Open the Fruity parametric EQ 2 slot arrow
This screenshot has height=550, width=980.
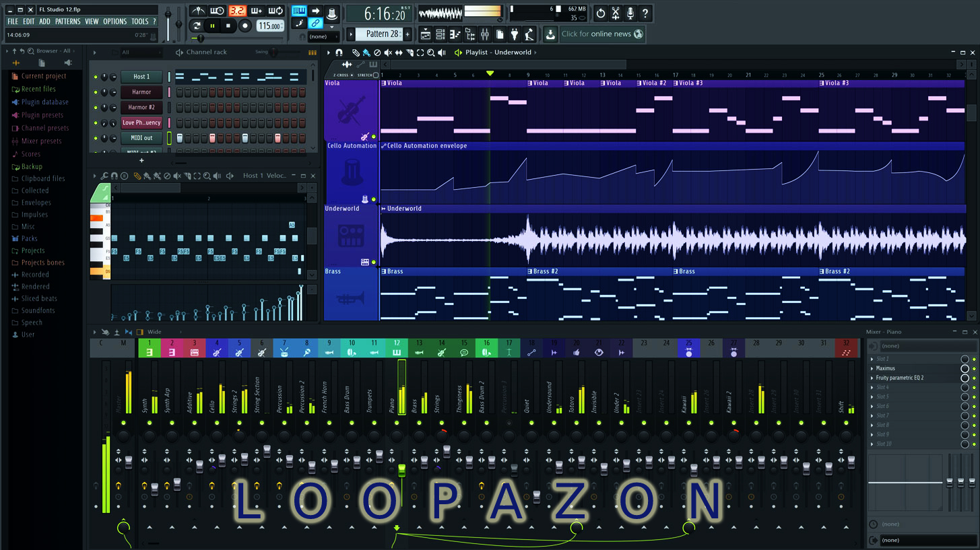[x=872, y=378]
